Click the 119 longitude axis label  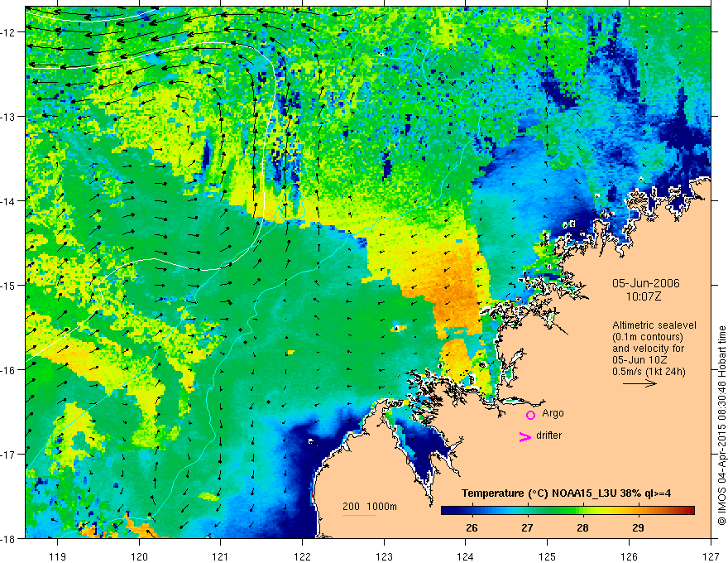pyautogui.click(x=58, y=556)
